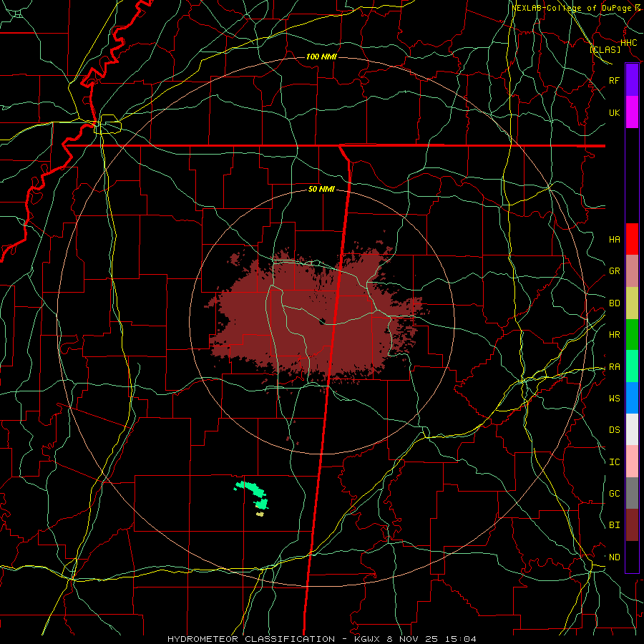Click the BD legend label
The image size is (644, 644).
[615, 303]
